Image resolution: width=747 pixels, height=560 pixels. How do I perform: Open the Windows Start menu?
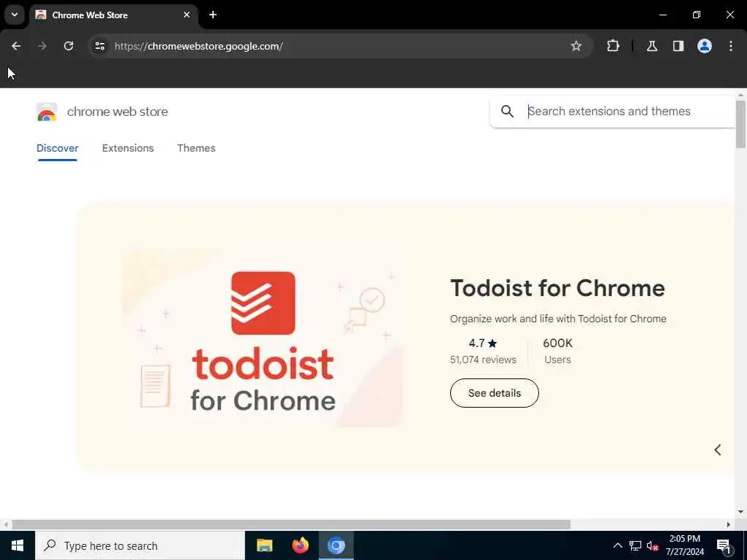point(18,545)
